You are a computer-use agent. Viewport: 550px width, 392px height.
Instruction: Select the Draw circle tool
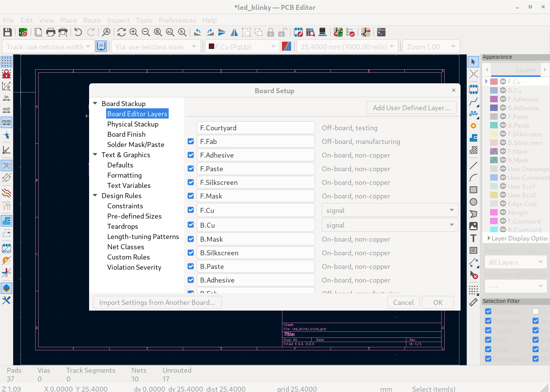click(x=473, y=202)
